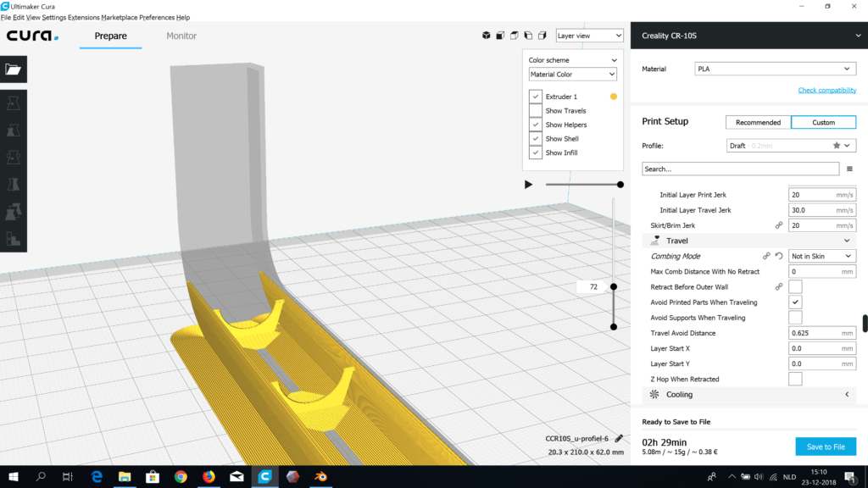Viewport: 868px width, 488px height.
Task: Select the Scale tool in left toolbar
Action: point(14,130)
